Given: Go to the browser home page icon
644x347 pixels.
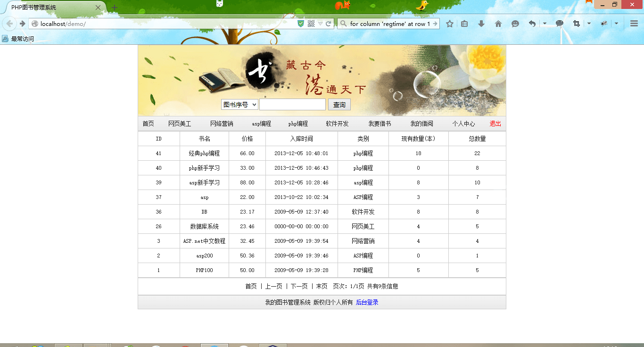Looking at the screenshot, I should click(498, 24).
